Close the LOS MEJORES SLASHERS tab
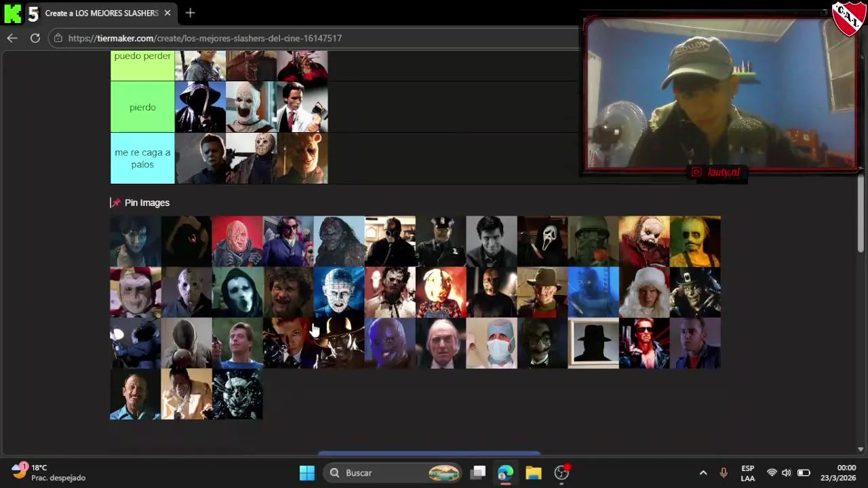868x488 pixels. point(167,13)
